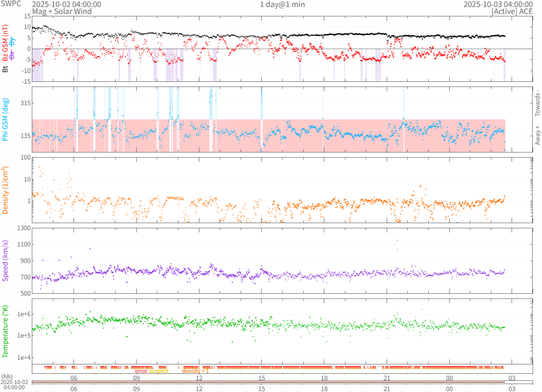Viewport: 542px width, 392px height.
Task: Click the 'Away +' label on right axis
Action: click(x=537, y=135)
